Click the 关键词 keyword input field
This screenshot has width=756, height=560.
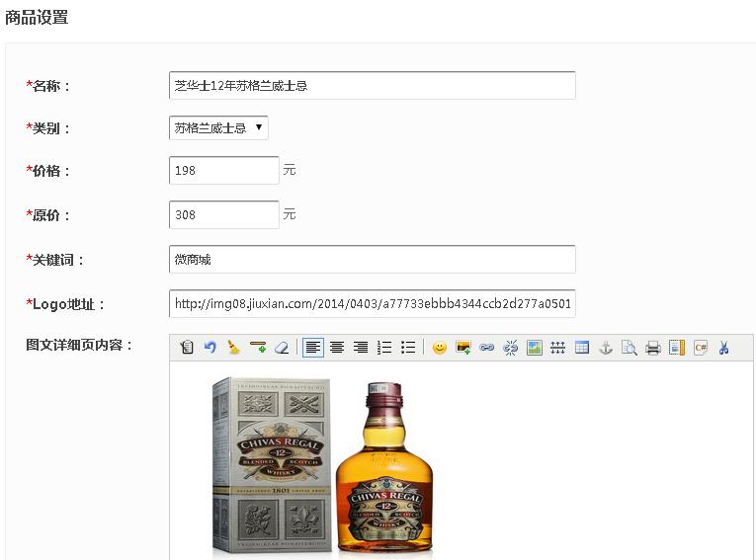(x=372, y=260)
